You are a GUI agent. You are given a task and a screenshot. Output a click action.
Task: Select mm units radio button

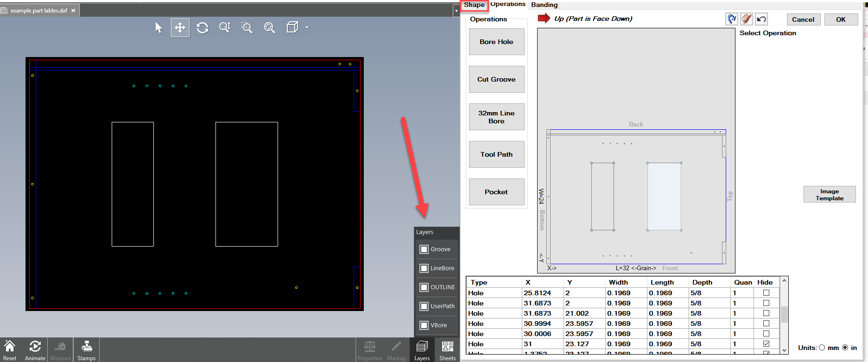822,348
